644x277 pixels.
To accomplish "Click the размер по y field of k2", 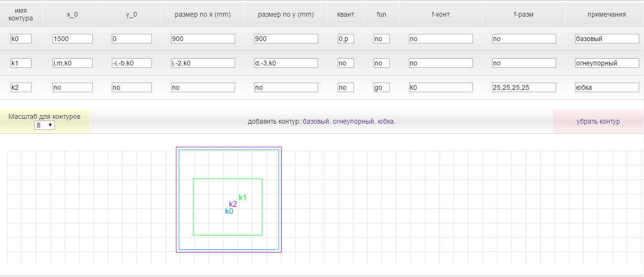I will 286,87.
